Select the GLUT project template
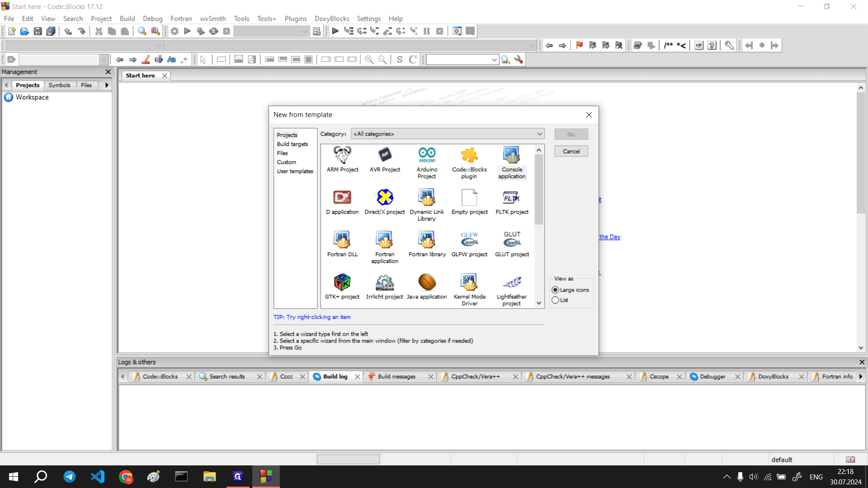Viewport: 868px width, 488px height. [512, 244]
